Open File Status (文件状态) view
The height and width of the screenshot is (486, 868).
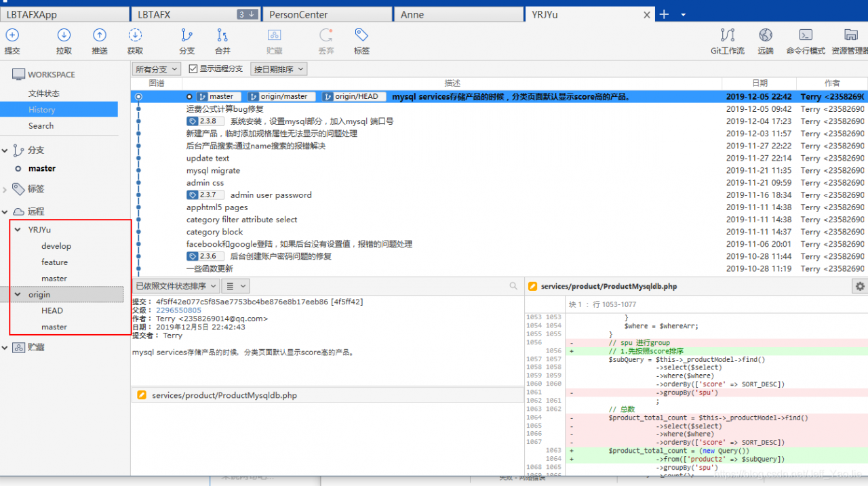pyautogui.click(x=44, y=94)
